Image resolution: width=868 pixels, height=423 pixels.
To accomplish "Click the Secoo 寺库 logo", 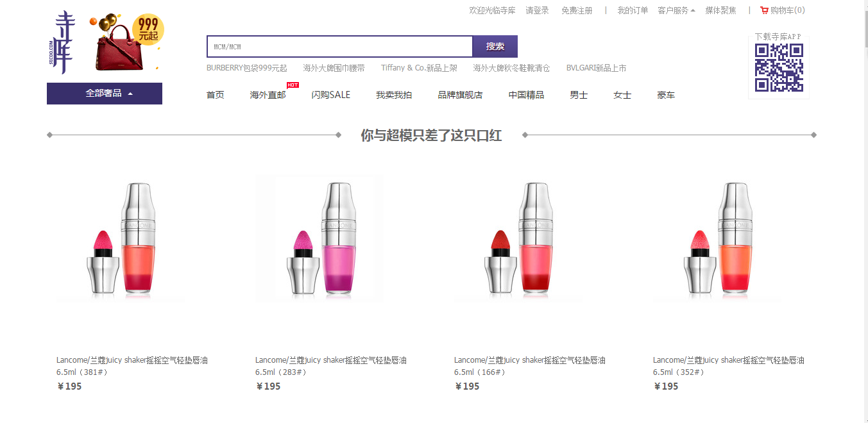I will (64, 42).
